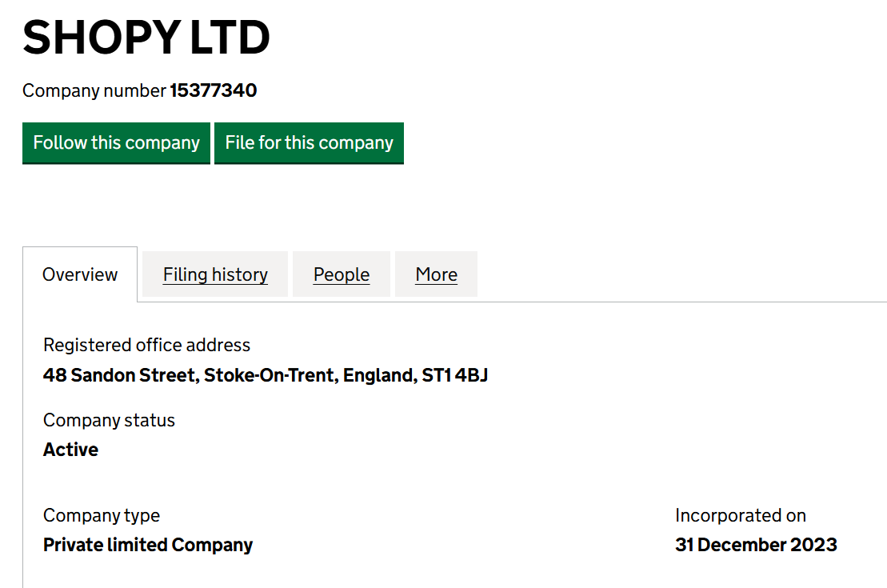
Task: Click the Active status value
Action: [x=70, y=450]
